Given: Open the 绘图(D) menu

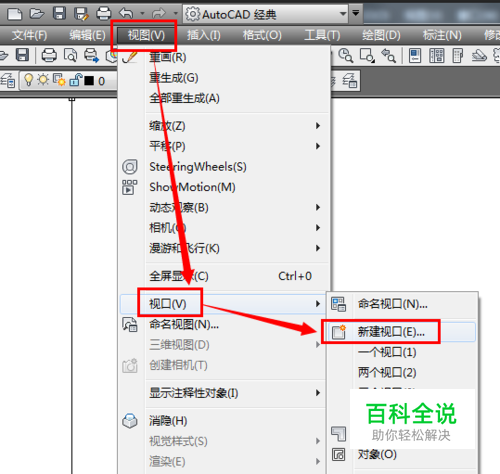Looking at the screenshot, I should tap(381, 35).
